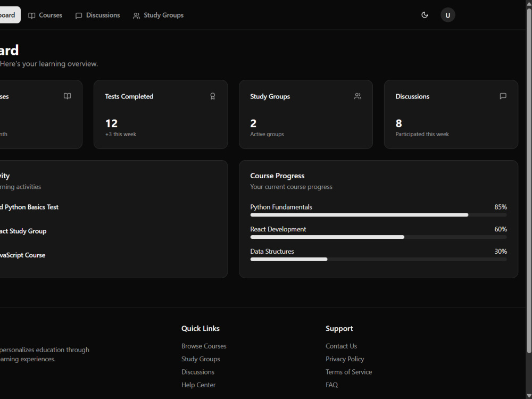Click the 'Active groups' caption

pos(267,135)
